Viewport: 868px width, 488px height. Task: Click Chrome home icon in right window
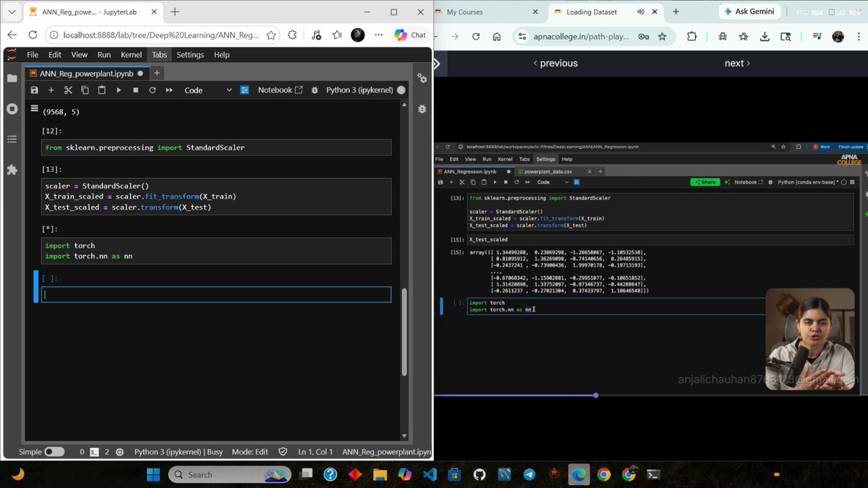click(x=496, y=37)
